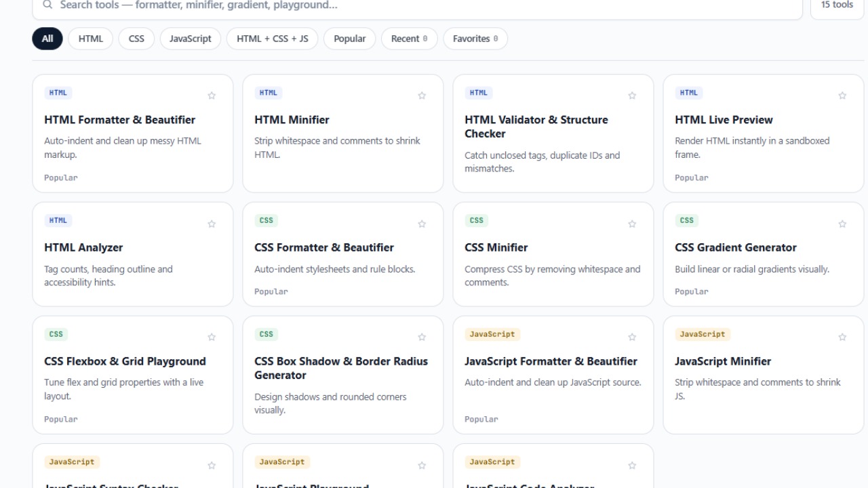Star the CSS Gradient Generator card
This screenshot has height=488, width=868.
(842, 224)
